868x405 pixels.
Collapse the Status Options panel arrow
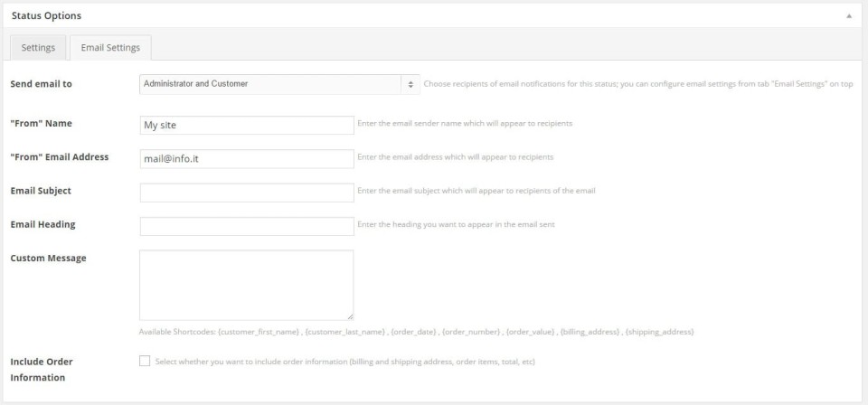pos(848,16)
